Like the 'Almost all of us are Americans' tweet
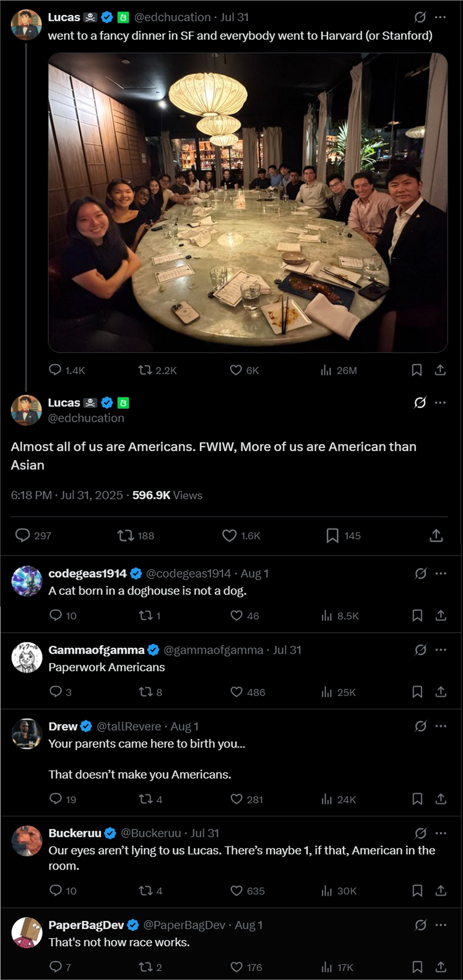 (x=229, y=535)
